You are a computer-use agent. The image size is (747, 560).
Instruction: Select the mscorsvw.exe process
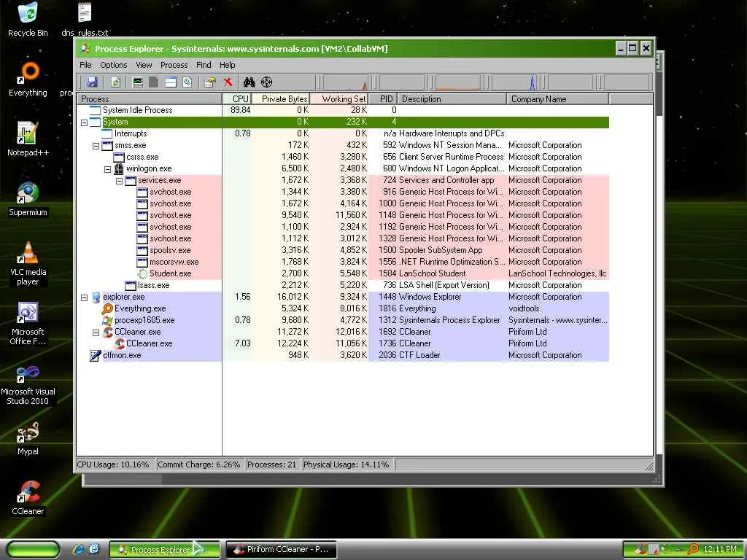343,262
